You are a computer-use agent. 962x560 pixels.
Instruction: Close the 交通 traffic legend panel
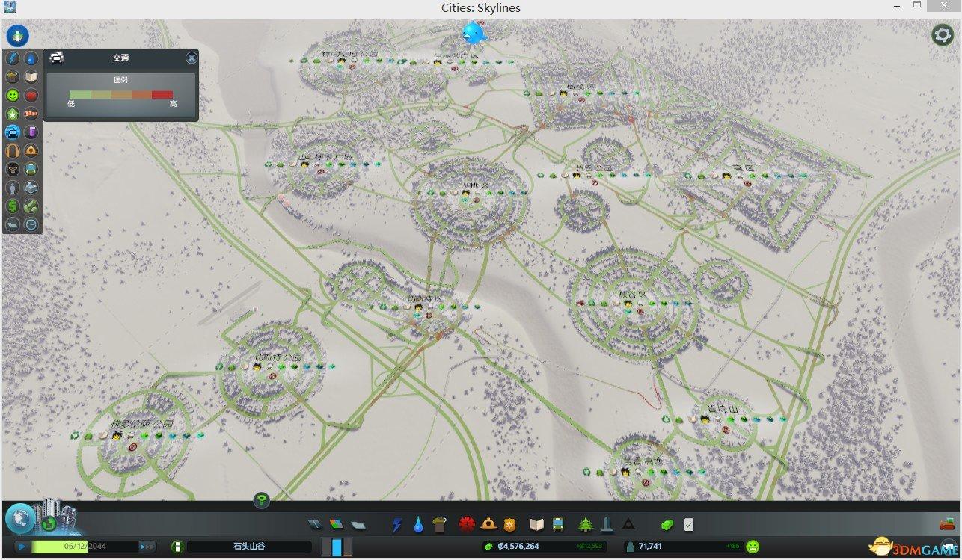pyautogui.click(x=192, y=58)
